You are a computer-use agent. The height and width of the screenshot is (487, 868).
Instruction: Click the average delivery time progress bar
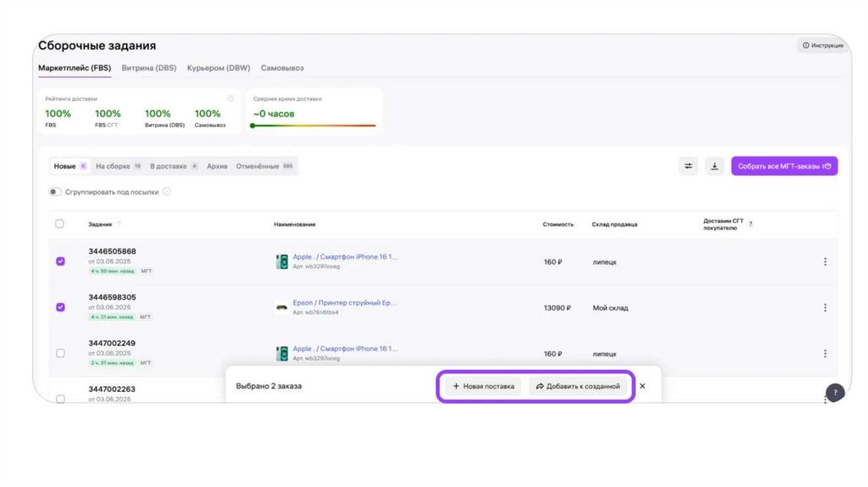(x=314, y=126)
